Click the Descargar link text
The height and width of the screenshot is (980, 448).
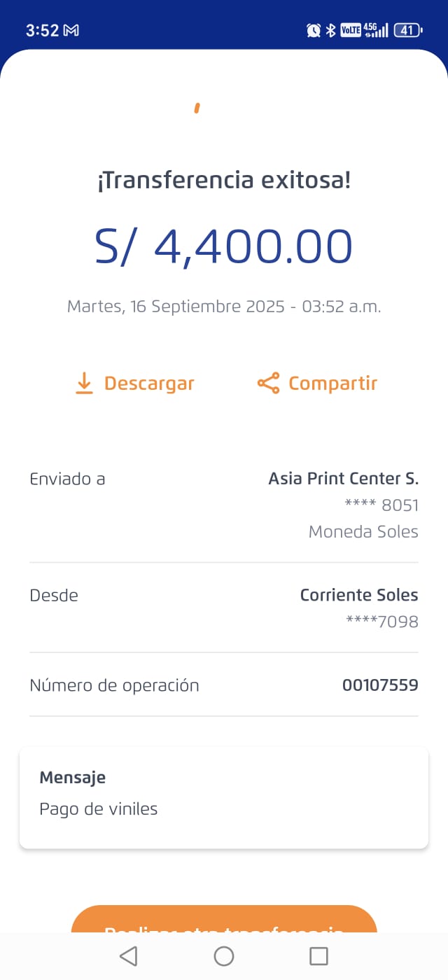point(149,384)
